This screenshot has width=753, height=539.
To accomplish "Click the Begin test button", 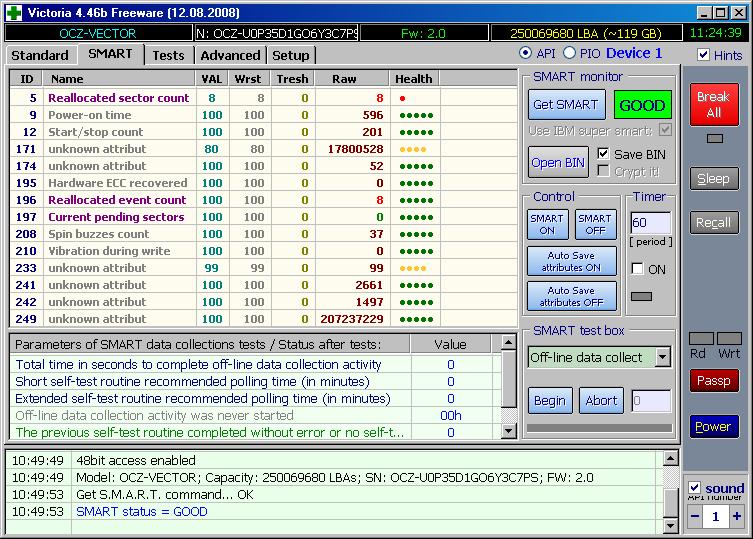I will pos(550,400).
